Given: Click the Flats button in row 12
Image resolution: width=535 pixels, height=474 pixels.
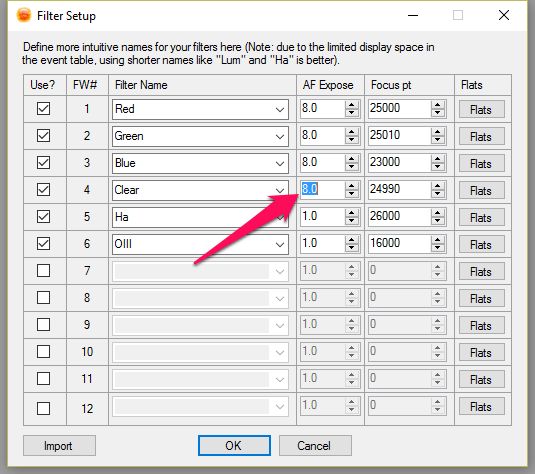Looking at the screenshot, I should tap(481, 406).
